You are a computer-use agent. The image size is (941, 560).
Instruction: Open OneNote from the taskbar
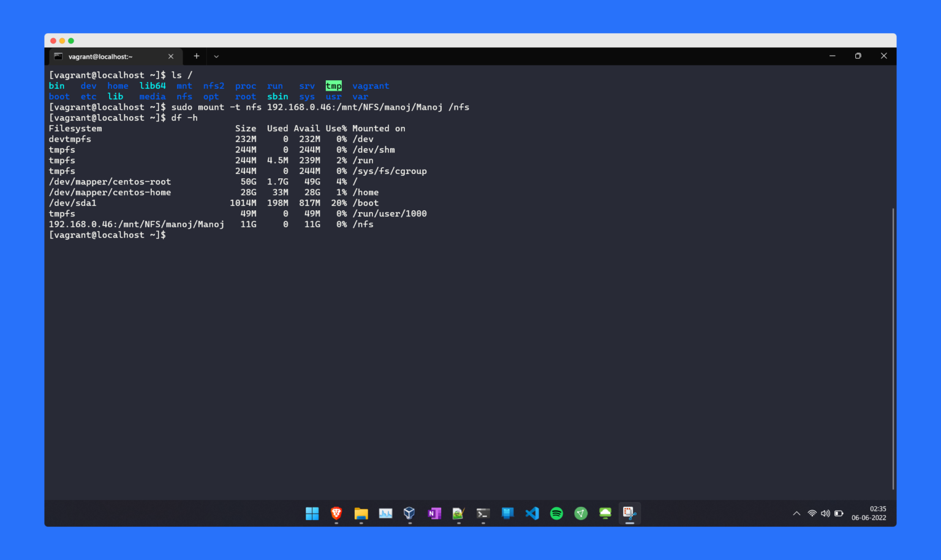[x=434, y=513]
